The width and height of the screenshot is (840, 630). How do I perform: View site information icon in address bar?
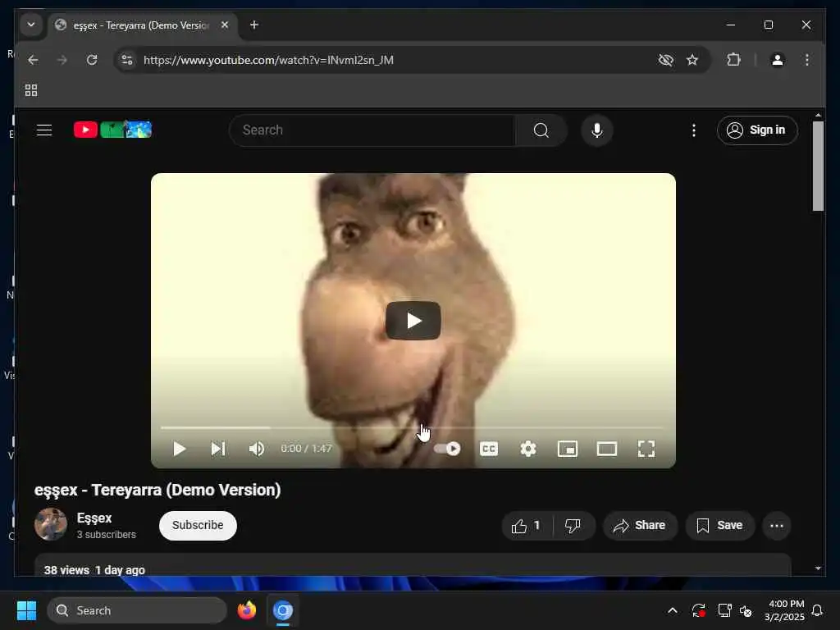pyautogui.click(x=127, y=60)
